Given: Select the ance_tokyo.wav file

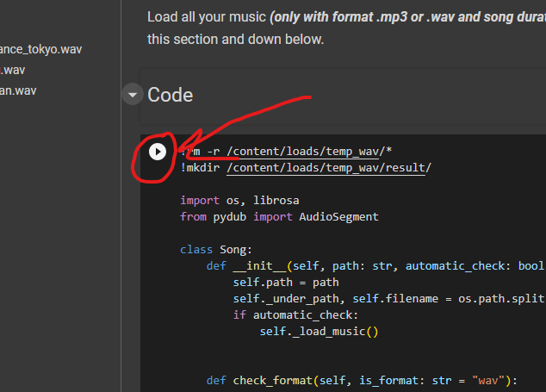Looking at the screenshot, I should [45, 49].
